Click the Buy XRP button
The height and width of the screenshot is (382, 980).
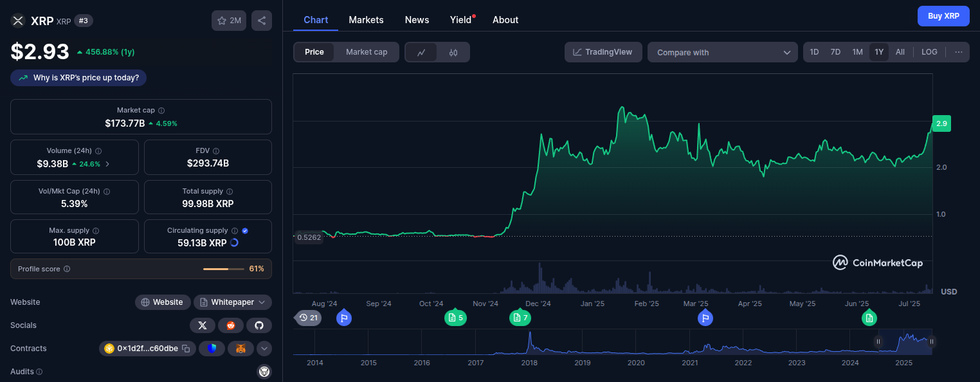(x=943, y=16)
